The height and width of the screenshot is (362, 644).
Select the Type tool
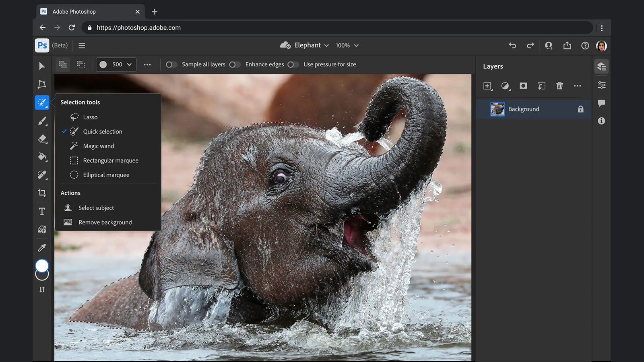[x=41, y=211]
